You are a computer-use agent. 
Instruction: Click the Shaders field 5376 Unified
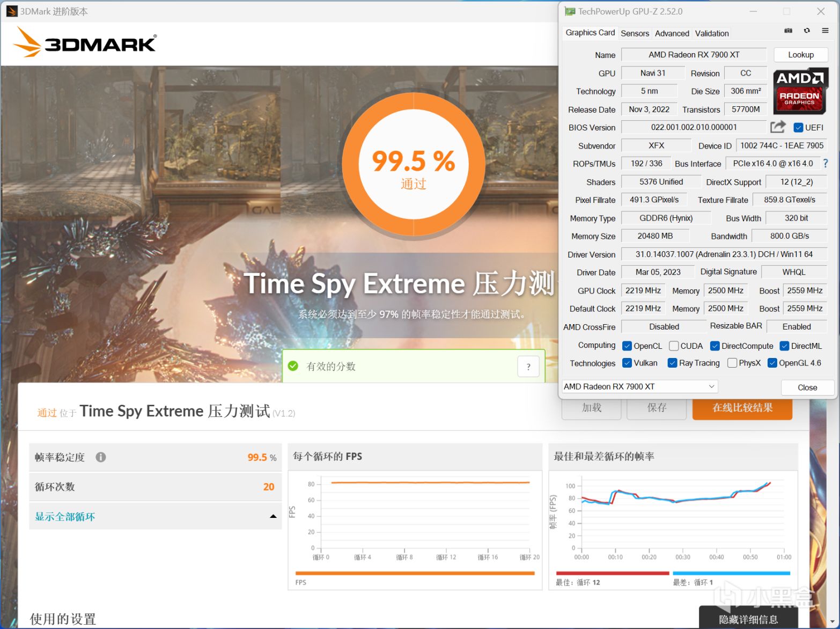click(x=661, y=182)
